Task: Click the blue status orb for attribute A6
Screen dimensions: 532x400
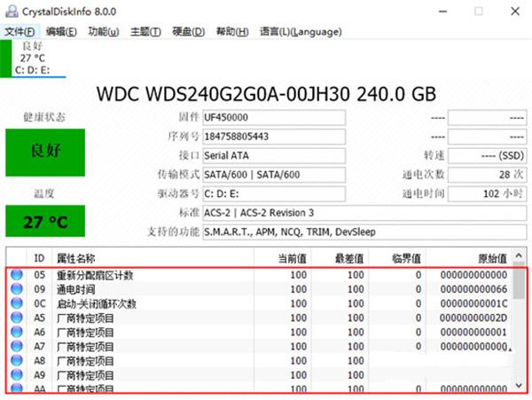Action: pos(17,332)
